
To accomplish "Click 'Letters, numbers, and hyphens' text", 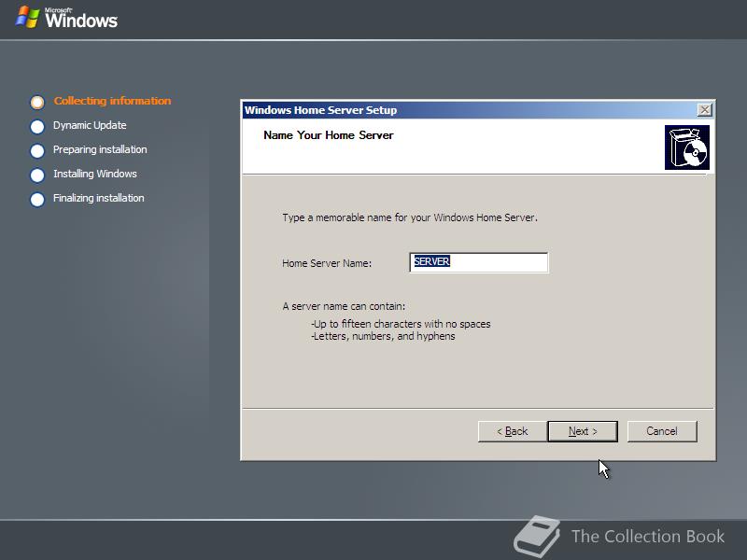I will (x=383, y=336).
